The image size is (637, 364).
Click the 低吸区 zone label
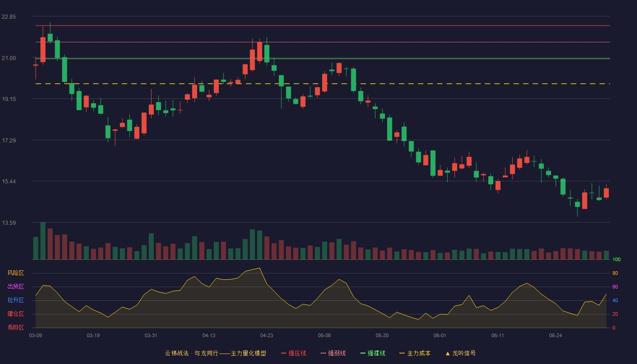pos(15,327)
